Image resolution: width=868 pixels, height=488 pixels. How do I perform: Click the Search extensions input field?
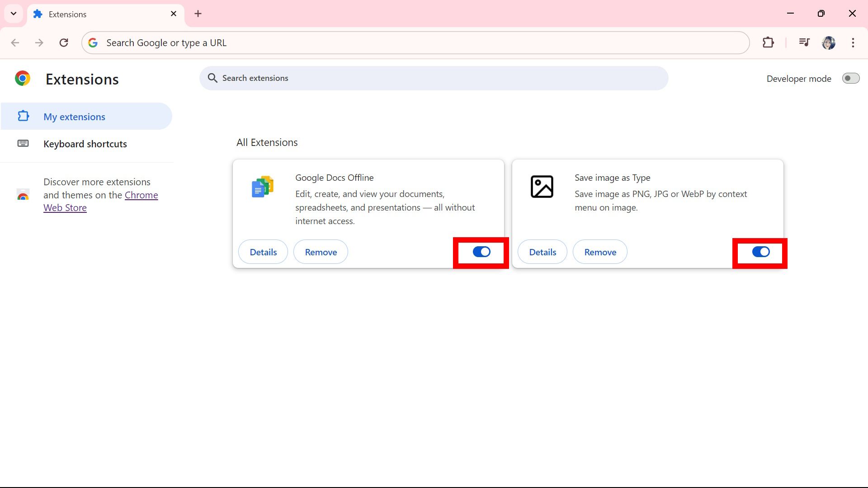point(434,77)
